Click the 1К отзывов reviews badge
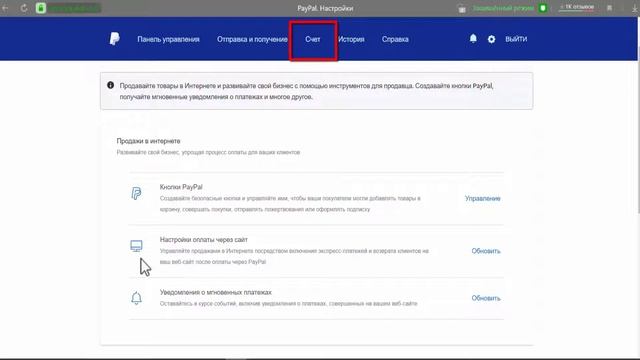 click(577, 7)
